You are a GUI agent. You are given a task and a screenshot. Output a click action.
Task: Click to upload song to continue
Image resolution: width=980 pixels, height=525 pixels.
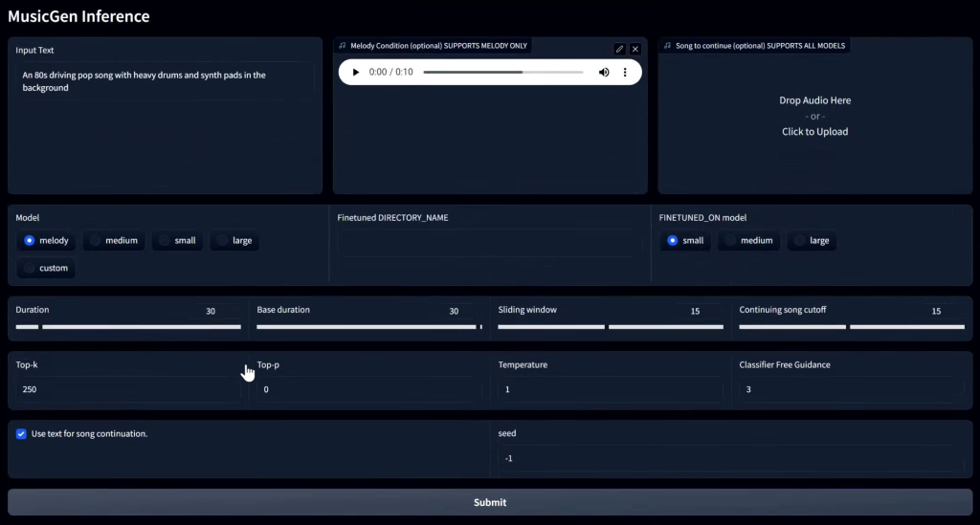[814, 116]
